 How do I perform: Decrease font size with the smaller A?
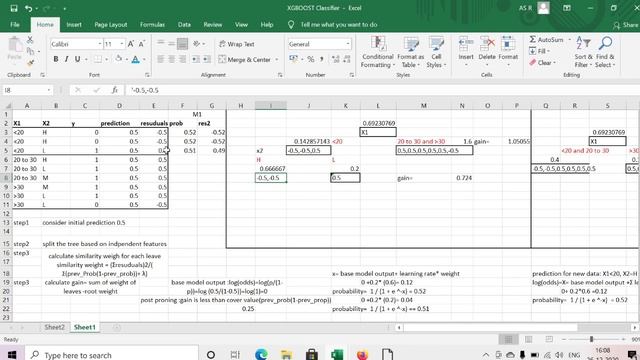coord(142,44)
